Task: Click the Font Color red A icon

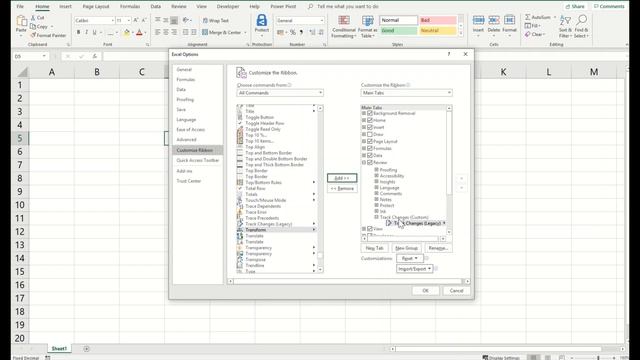Action: point(139,33)
